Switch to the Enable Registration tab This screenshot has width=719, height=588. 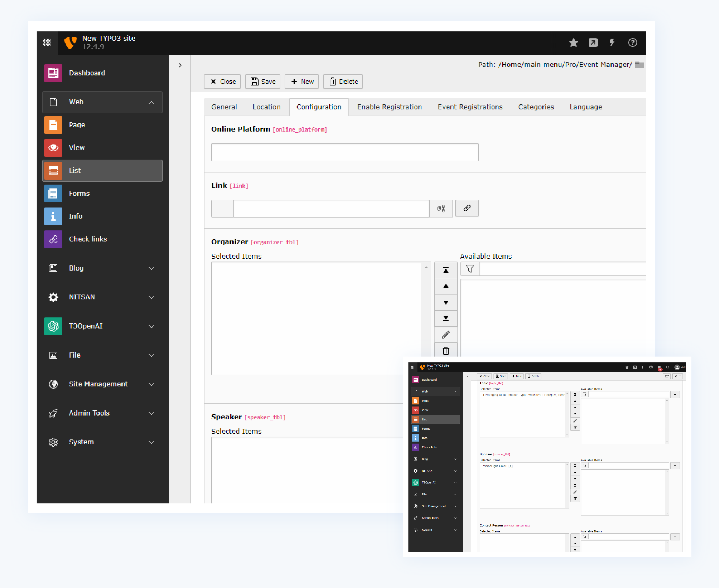(389, 107)
